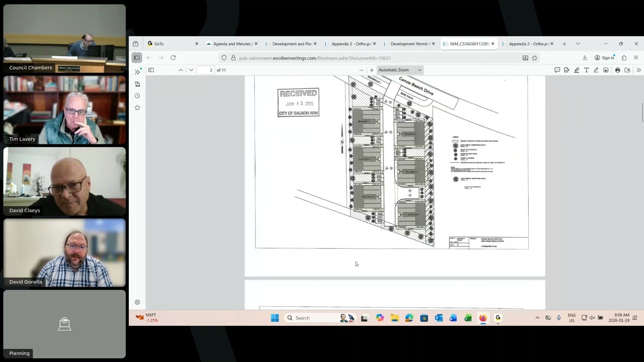Zoom in with the plus button
Viewport: 644px width, 362px height.
point(371,70)
